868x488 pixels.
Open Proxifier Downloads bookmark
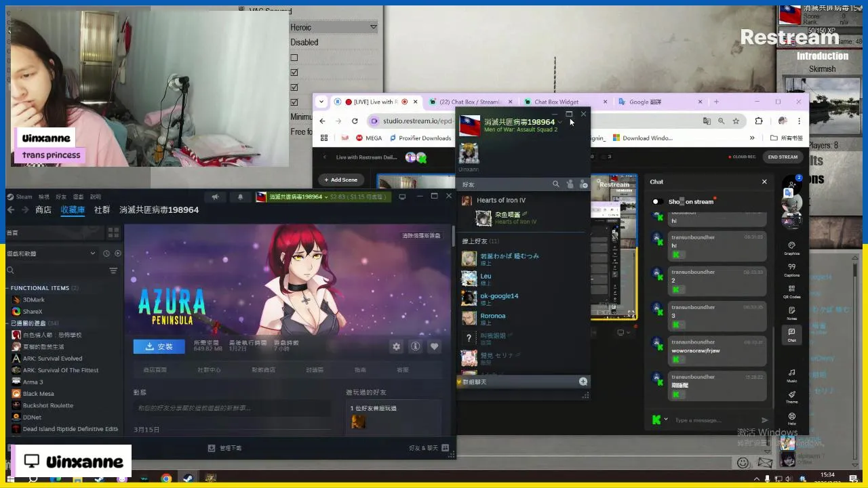421,138
